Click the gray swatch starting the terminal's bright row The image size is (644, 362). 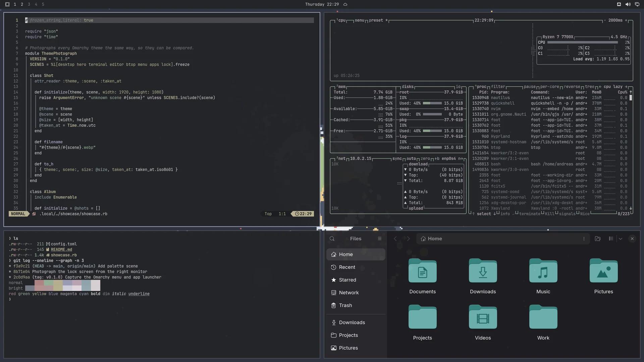(30, 288)
